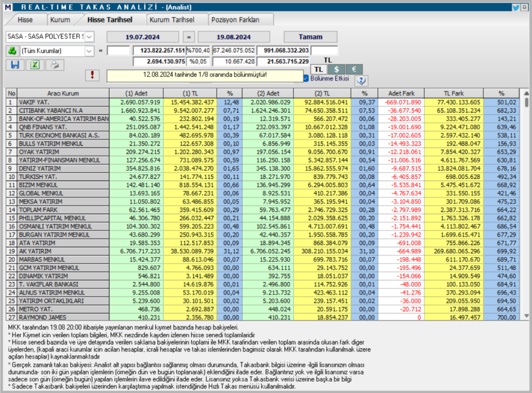Image resolution: width=532 pixels, height=393 pixels.
Task: Click the Tamam button
Action: coord(311,37)
